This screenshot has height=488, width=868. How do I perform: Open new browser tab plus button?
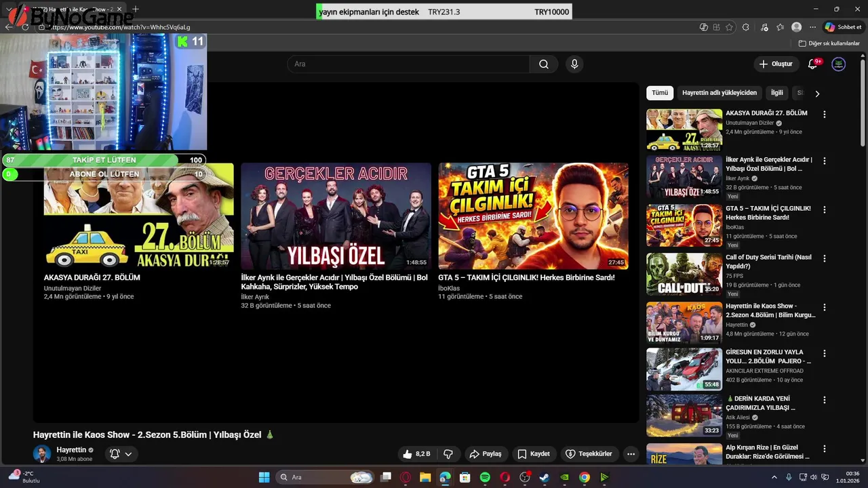pos(136,9)
